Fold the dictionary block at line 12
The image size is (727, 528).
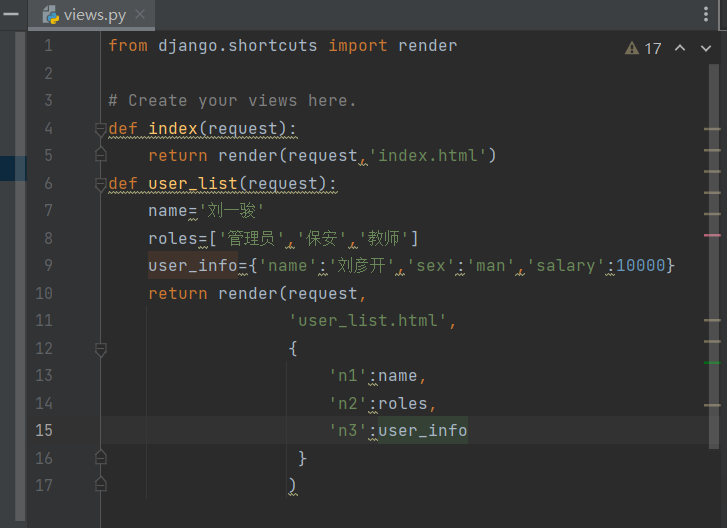tap(100, 349)
